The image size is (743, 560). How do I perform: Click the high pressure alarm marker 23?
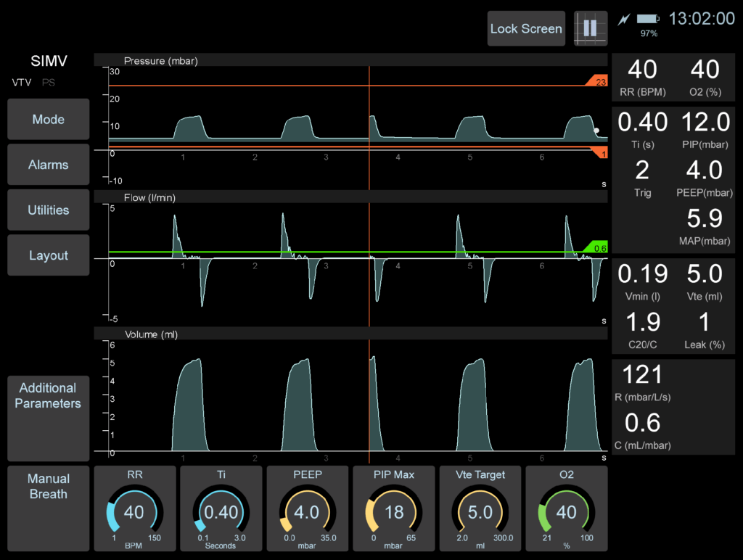597,81
